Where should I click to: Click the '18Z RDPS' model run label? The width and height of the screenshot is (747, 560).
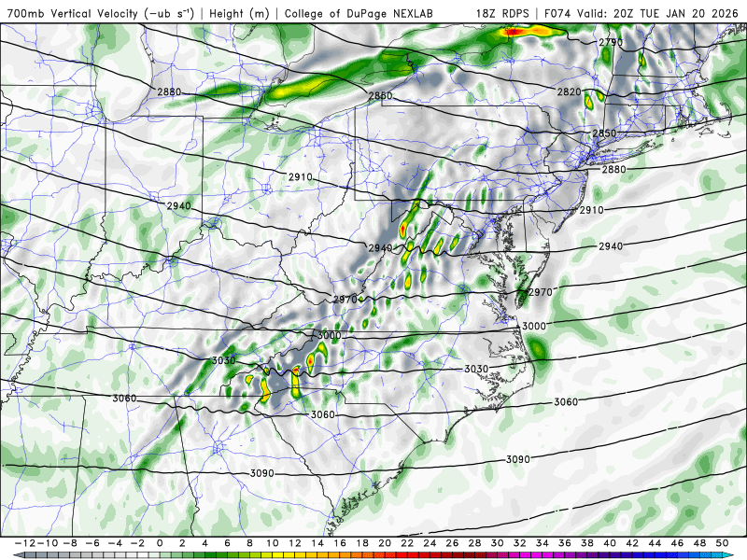pyautogui.click(x=502, y=14)
